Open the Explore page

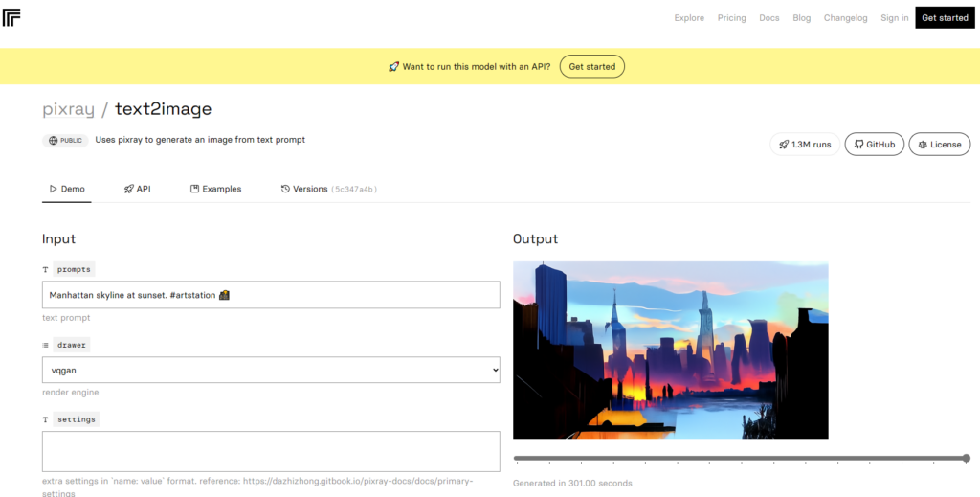(x=689, y=18)
